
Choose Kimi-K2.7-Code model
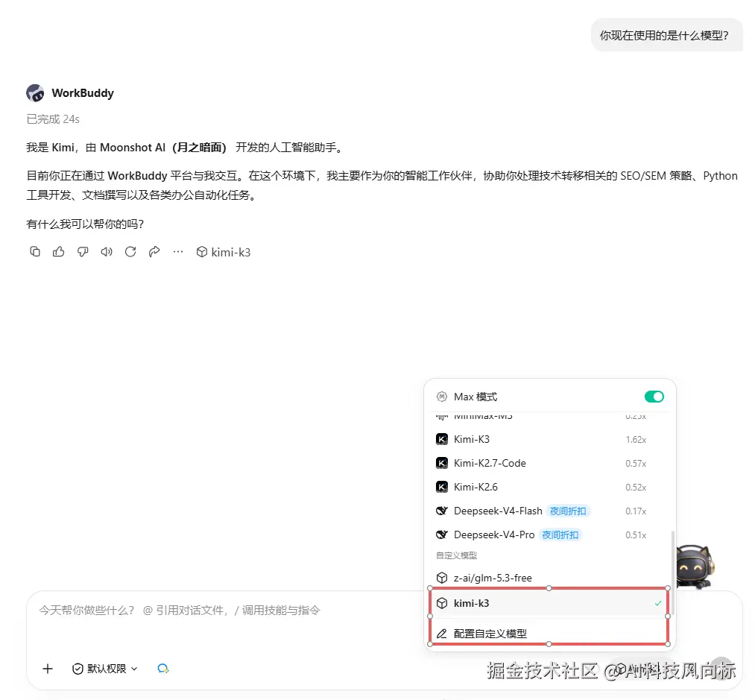pos(549,463)
